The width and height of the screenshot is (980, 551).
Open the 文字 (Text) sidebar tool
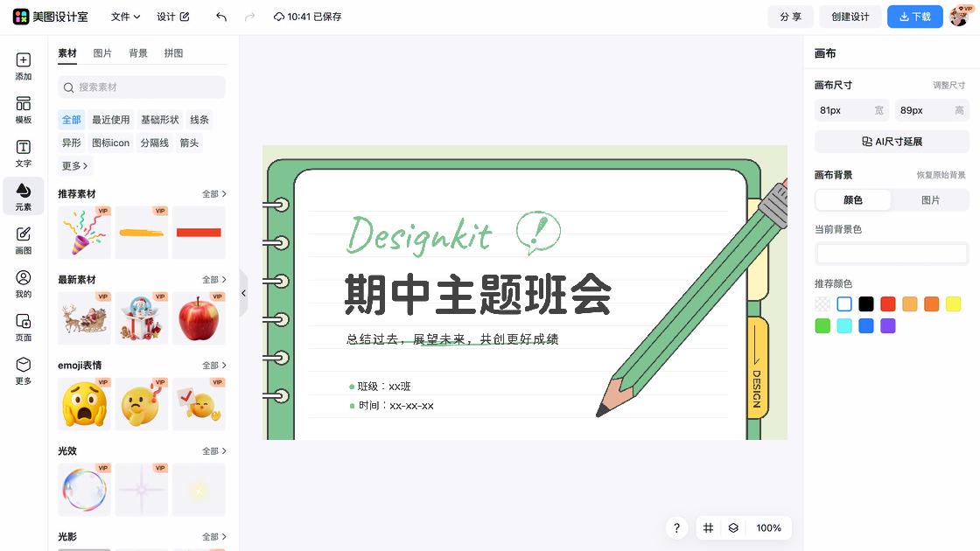coord(23,154)
